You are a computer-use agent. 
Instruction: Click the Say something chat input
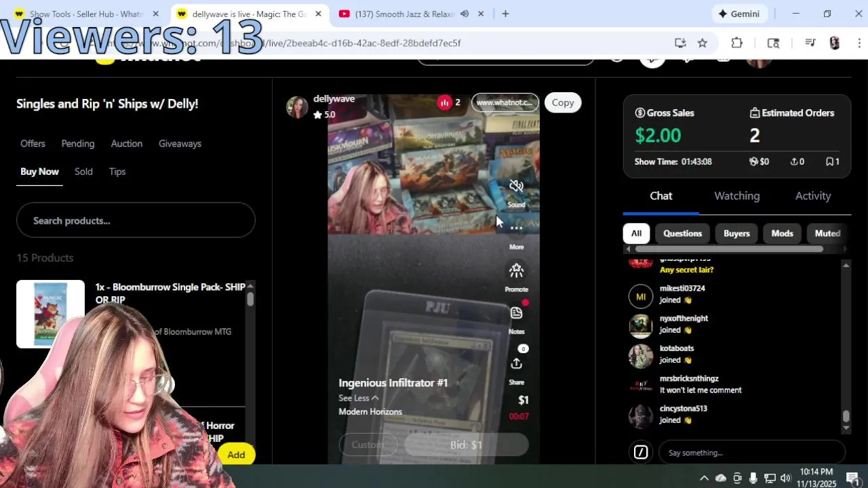point(752,452)
